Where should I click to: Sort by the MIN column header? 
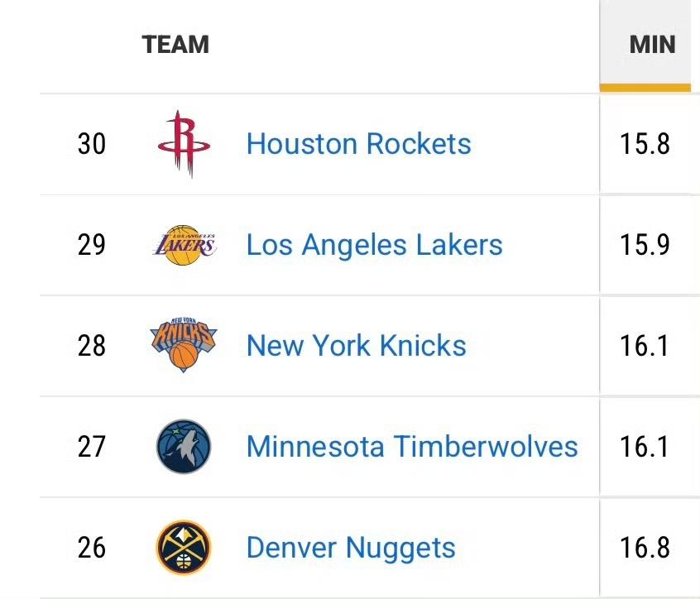(x=652, y=44)
